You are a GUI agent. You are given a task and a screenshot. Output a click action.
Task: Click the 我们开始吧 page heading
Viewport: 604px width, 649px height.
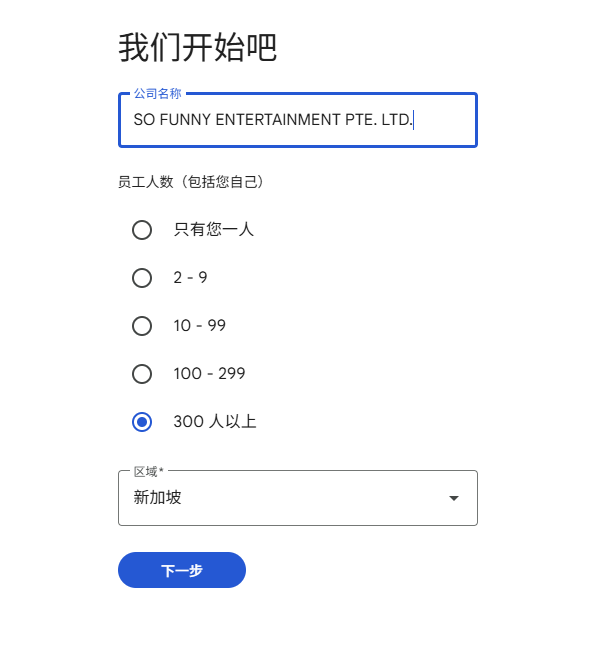(197, 47)
